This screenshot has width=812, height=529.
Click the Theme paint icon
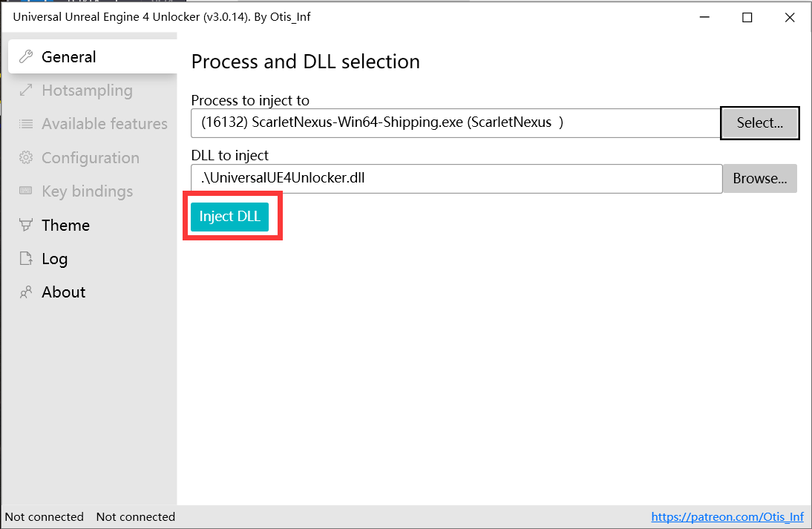[x=26, y=225]
